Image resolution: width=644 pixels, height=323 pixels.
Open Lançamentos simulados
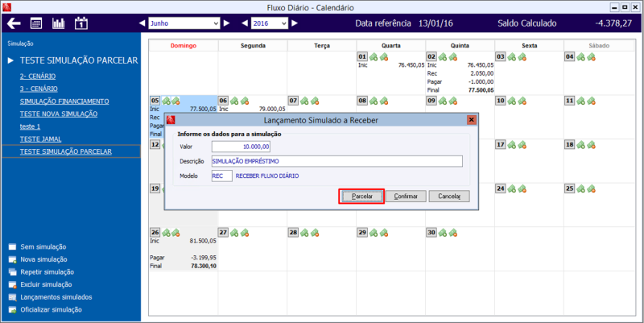tap(56, 297)
